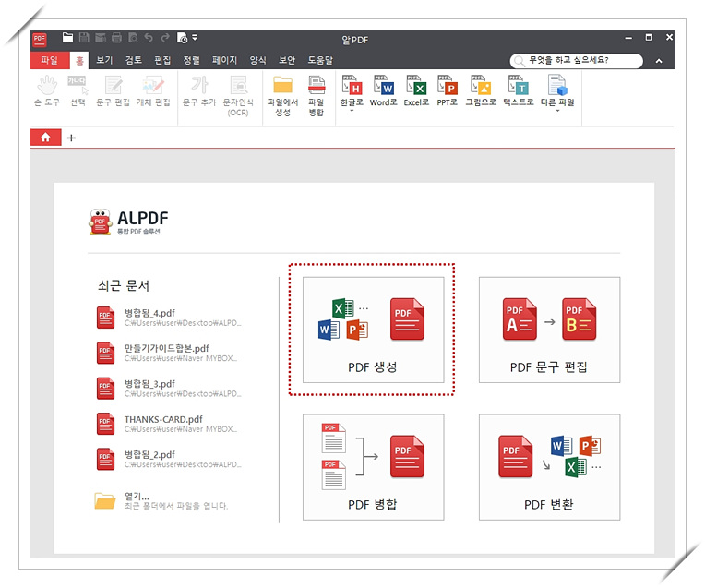705x588 pixels.
Task: Switch to the 편집 edit tab
Action: click(162, 60)
